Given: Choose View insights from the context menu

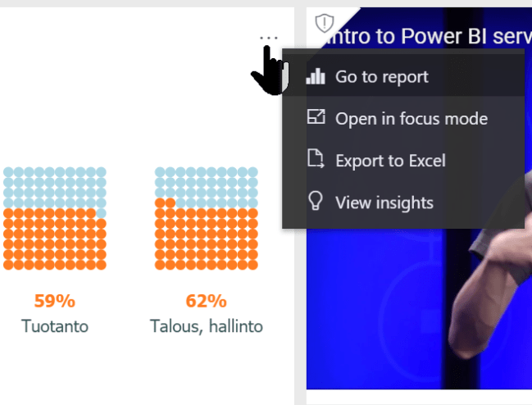Looking at the screenshot, I should tap(384, 202).
